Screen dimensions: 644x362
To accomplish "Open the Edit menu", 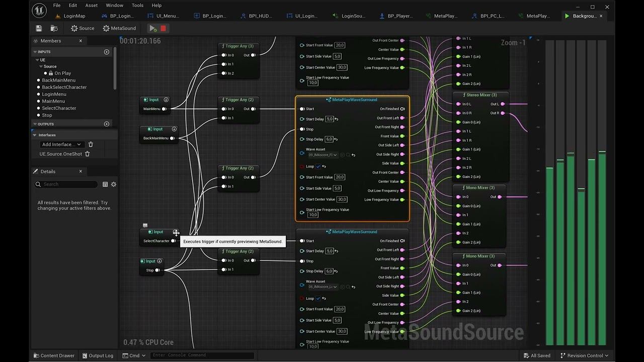I will pos(73,5).
